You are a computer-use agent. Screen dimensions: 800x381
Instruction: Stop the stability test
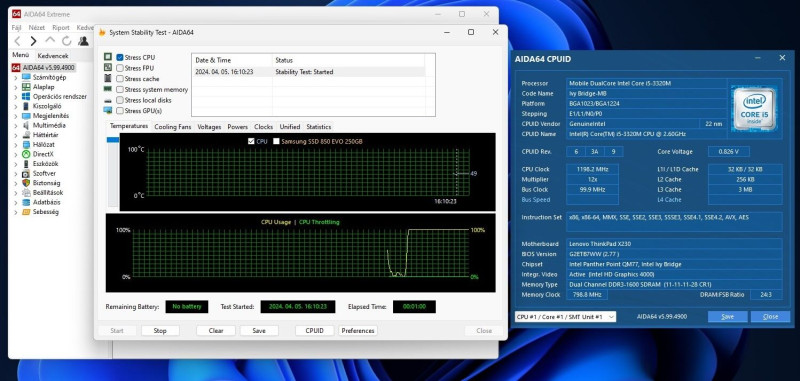[x=160, y=331]
